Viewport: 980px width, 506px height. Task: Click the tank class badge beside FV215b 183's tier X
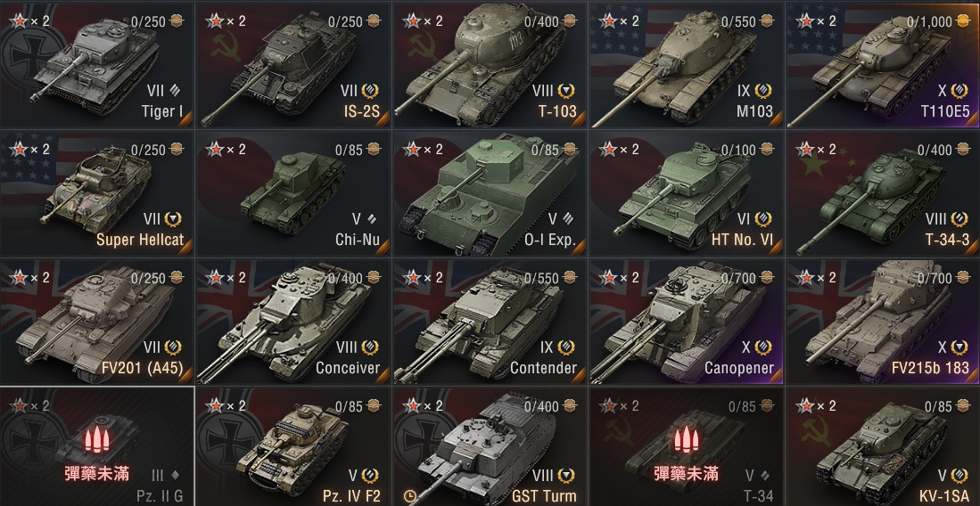pos(960,347)
